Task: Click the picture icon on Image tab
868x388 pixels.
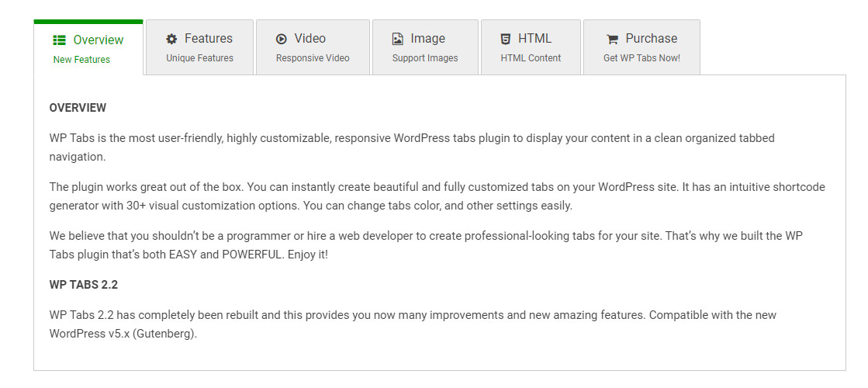Action: click(x=397, y=39)
